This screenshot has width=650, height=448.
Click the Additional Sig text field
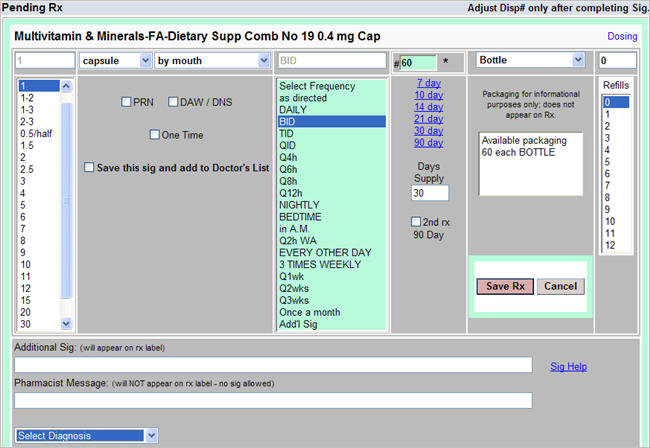pos(273,365)
